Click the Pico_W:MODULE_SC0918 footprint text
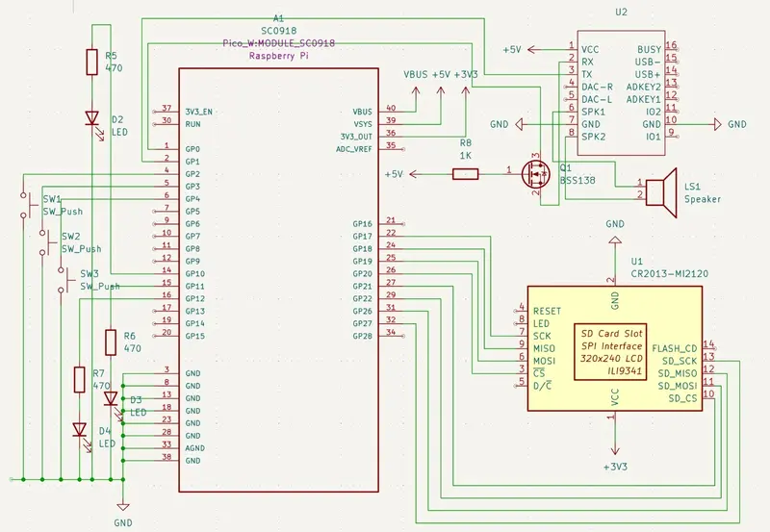This screenshot has width=770, height=532. pyautogui.click(x=278, y=42)
